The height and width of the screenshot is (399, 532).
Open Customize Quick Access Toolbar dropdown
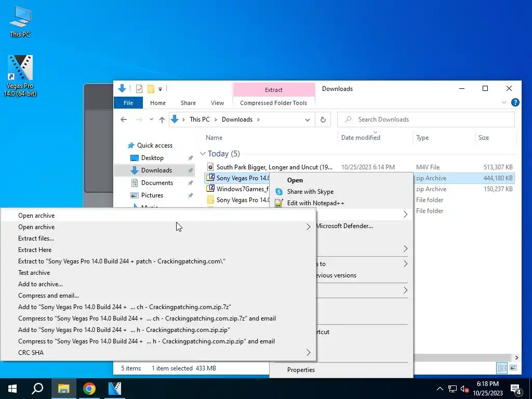(x=160, y=89)
